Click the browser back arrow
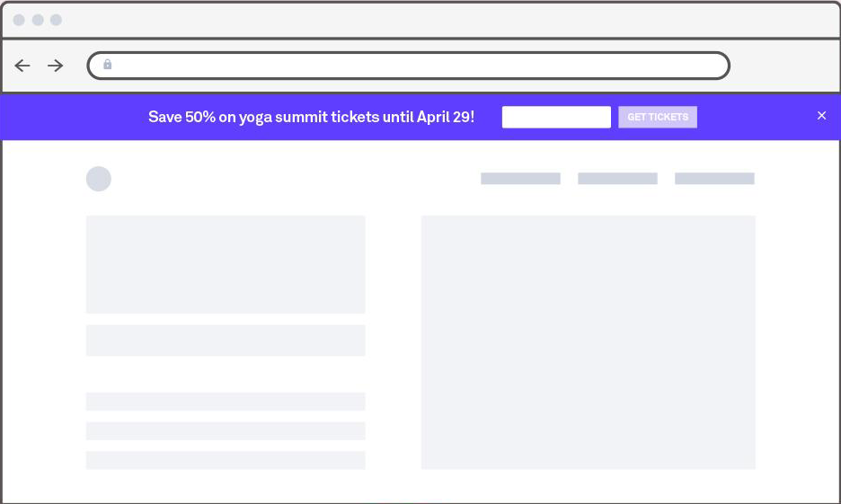This screenshot has width=841, height=504. pyautogui.click(x=22, y=66)
